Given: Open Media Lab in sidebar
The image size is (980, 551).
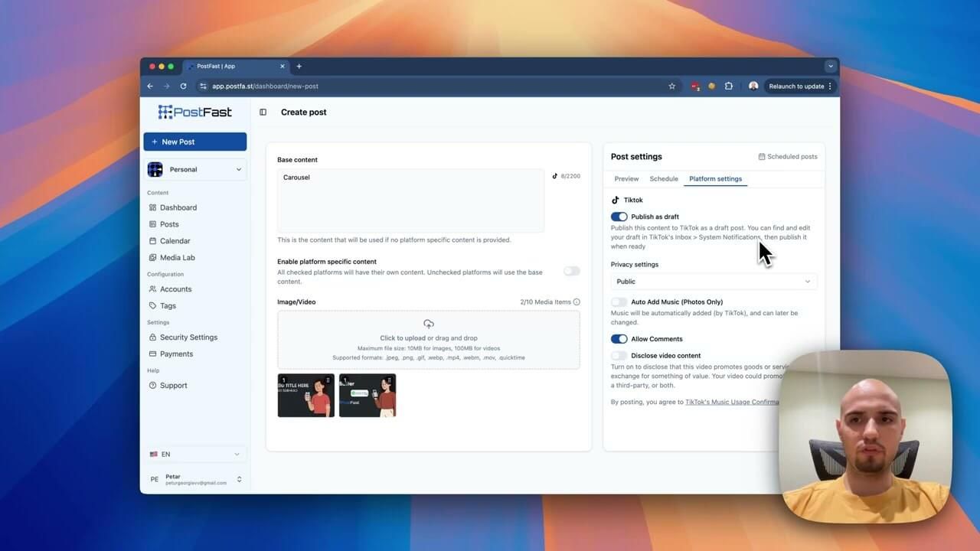Looking at the screenshot, I should click(x=177, y=258).
